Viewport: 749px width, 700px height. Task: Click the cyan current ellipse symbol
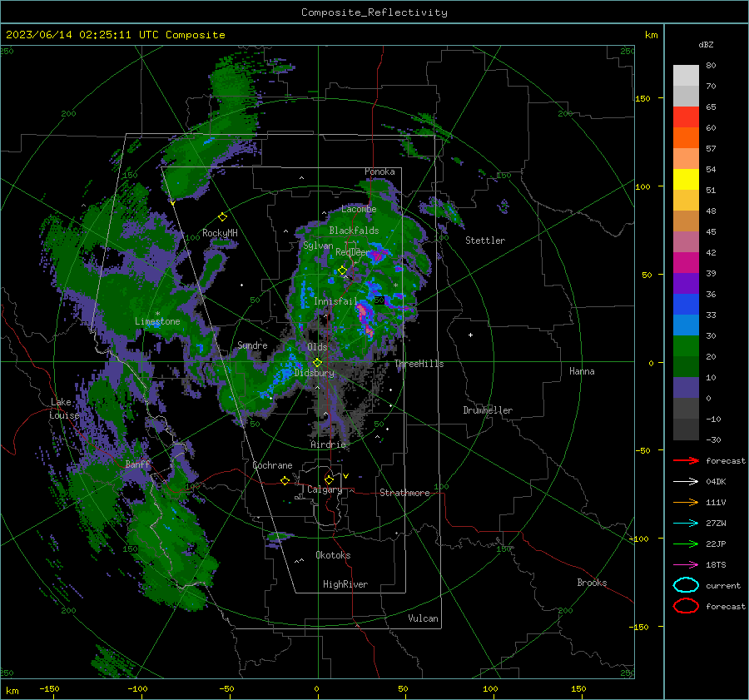(686, 585)
